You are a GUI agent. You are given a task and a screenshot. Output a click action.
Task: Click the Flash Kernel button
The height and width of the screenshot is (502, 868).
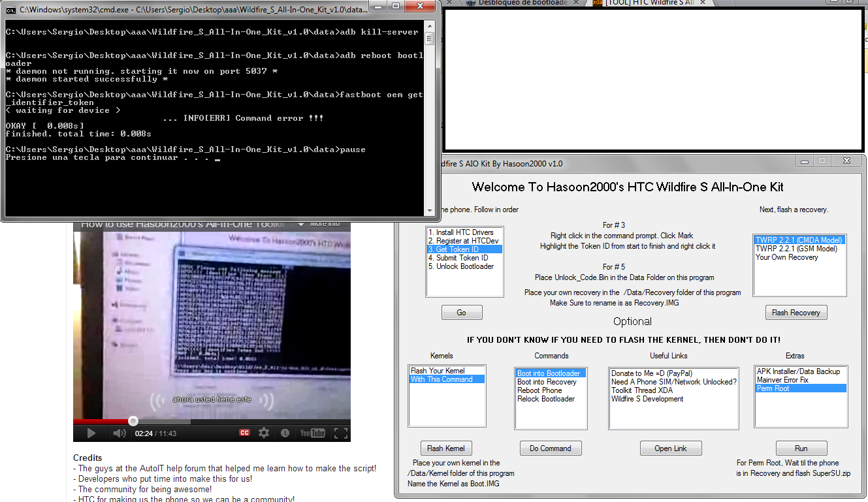pyautogui.click(x=446, y=448)
